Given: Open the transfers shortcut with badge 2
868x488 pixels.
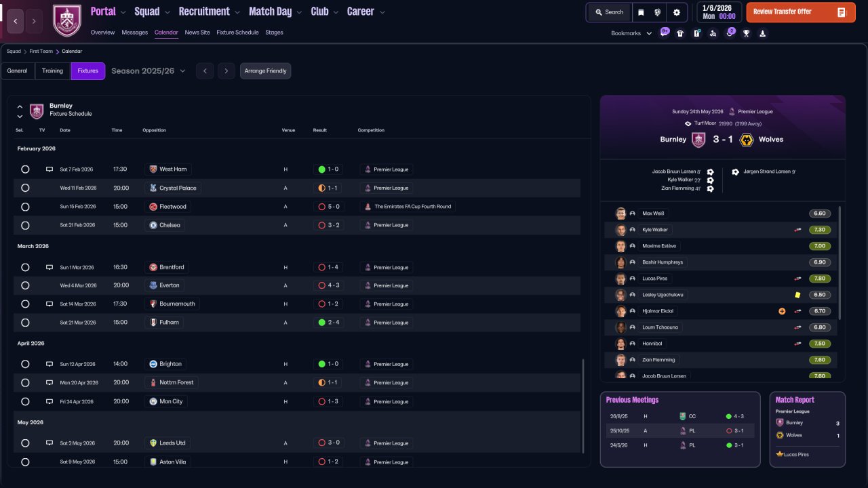Looking at the screenshot, I should (730, 33).
